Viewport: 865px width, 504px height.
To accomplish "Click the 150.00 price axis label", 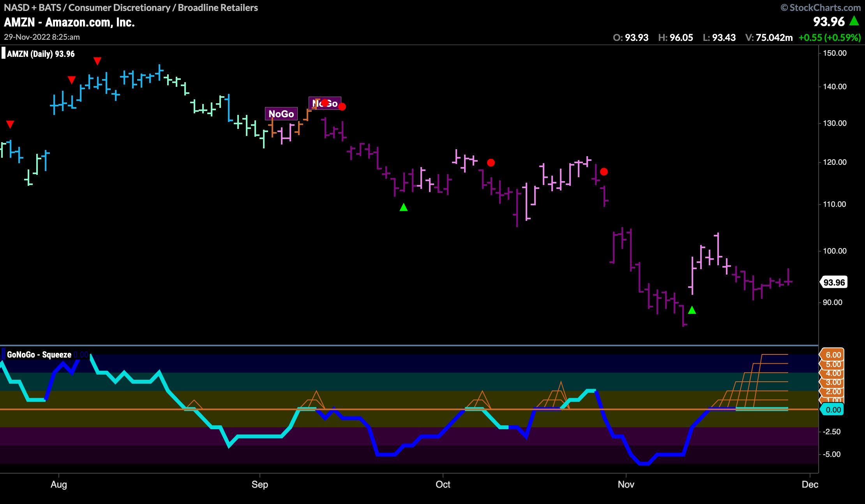I will click(x=835, y=53).
